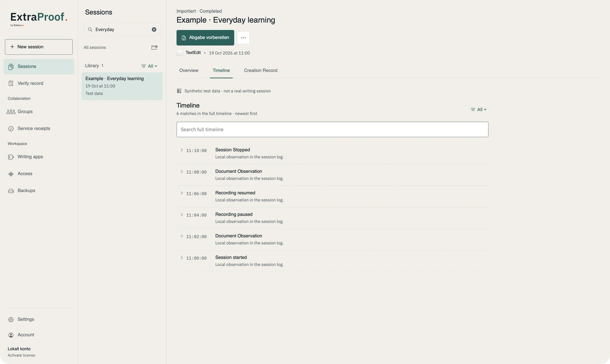Screen dimensions: 610x364
Task: Click the sessions search field containing Everyday
Action: (122, 30)
